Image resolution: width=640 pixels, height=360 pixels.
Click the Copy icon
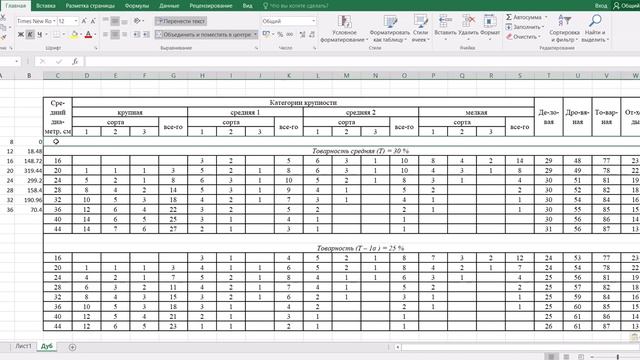point(3,27)
